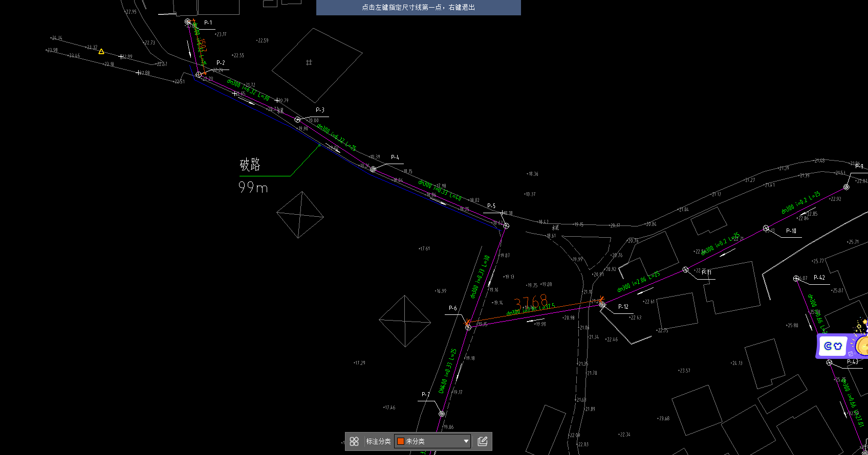Select the manhole node at P-12
The width and height of the screenshot is (868, 455).
point(602,305)
